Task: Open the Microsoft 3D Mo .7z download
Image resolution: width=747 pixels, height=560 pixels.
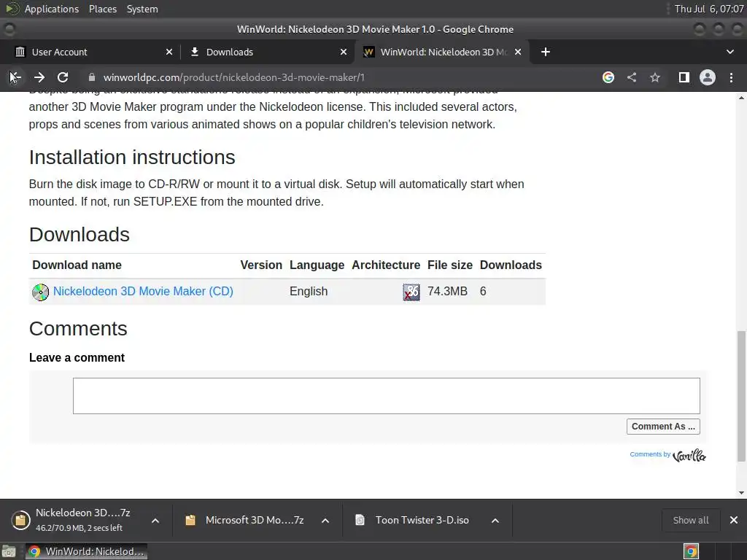Action: point(245,520)
